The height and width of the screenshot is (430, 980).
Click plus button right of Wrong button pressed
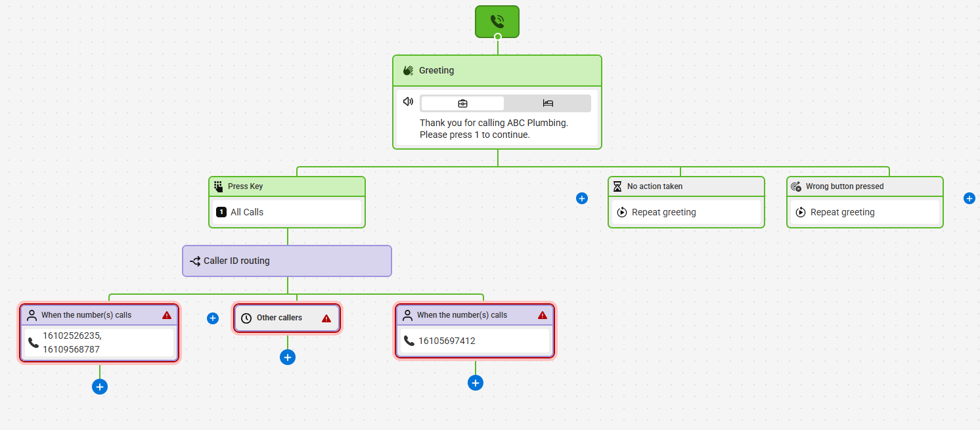[x=969, y=198]
